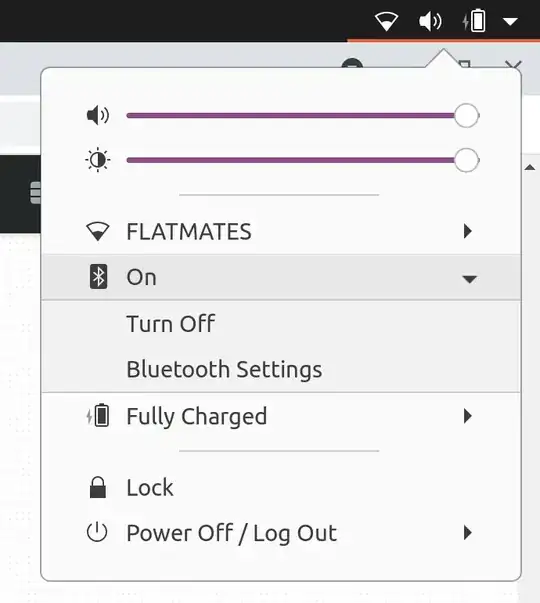
Task: Click the speaker icon beside the volume slider
Action: [x=98, y=115]
